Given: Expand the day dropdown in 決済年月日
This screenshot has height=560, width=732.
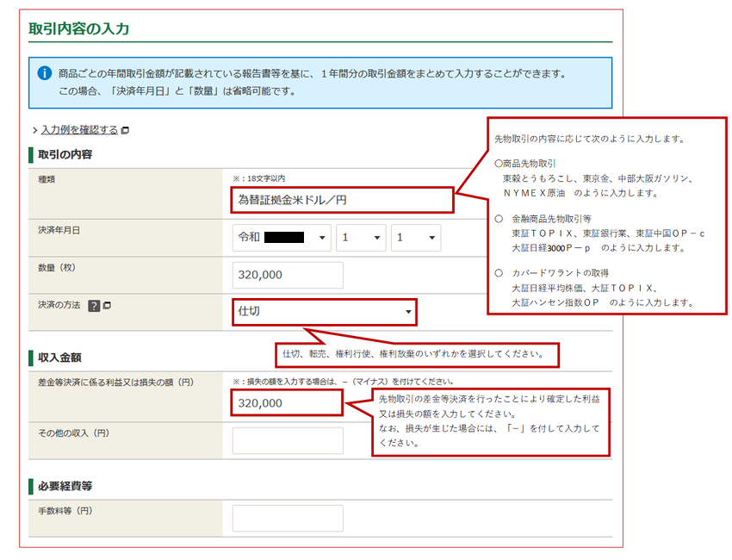Looking at the screenshot, I should pyautogui.click(x=415, y=238).
